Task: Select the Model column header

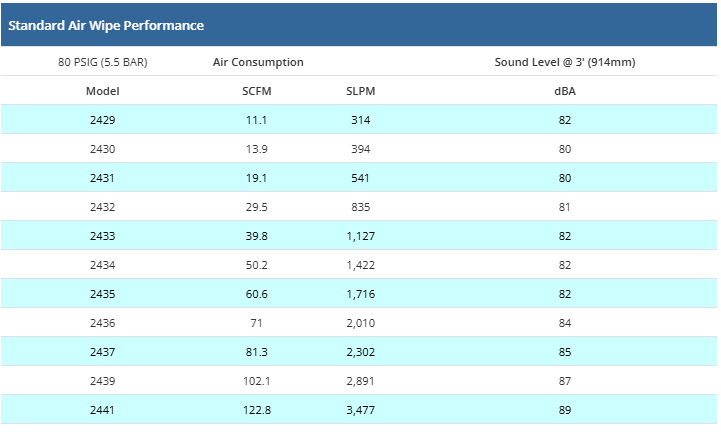Action: (x=104, y=91)
